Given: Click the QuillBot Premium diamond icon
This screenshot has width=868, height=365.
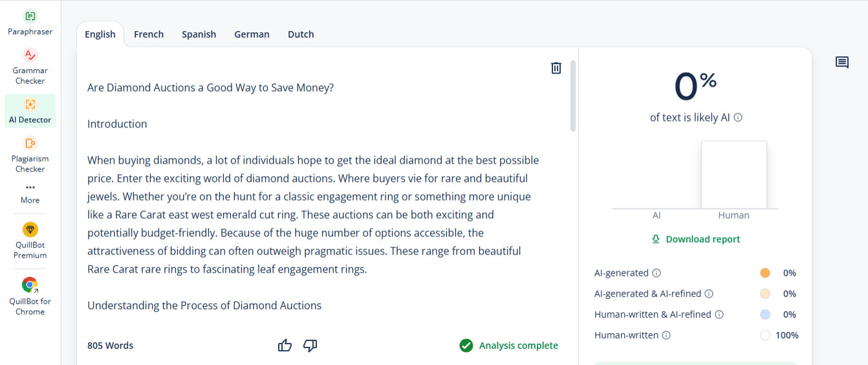Looking at the screenshot, I should (30, 229).
